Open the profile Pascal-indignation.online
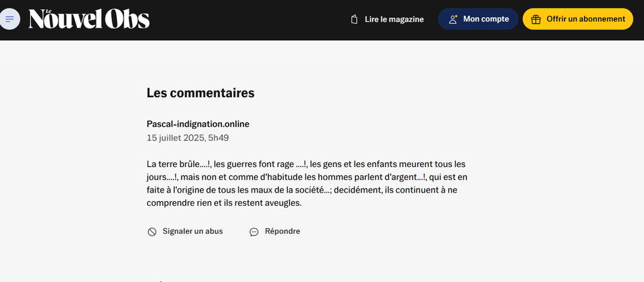Image resolution: width=644 pixels, height=282 pixels. 198,124
